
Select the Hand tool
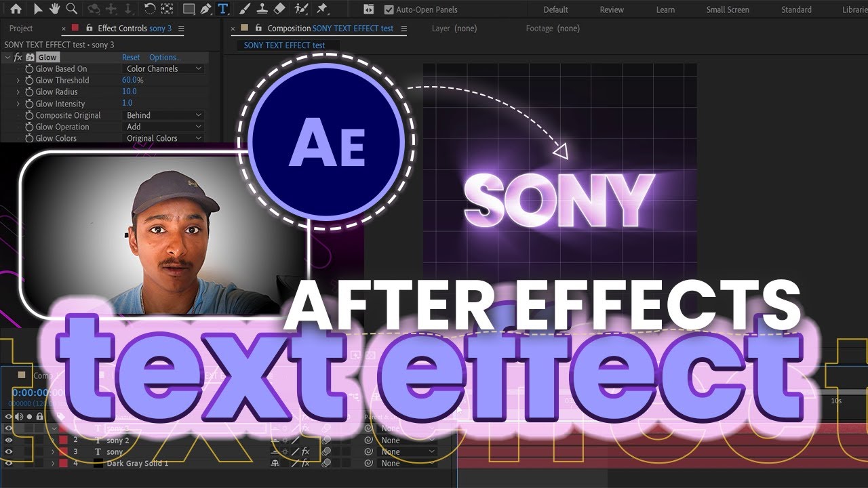[x=54, y=9]
